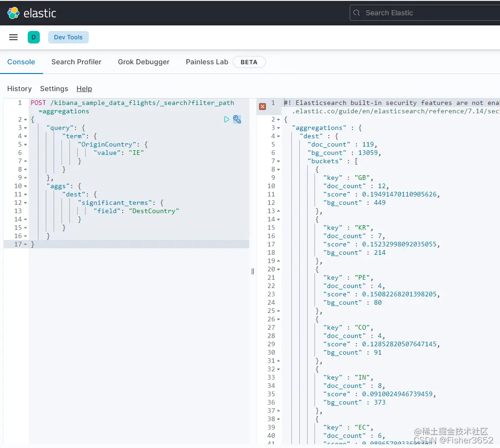Click the POST request line in editor
Image resolution: width=500 pixels, height=448 pixels.
(132, 107)
